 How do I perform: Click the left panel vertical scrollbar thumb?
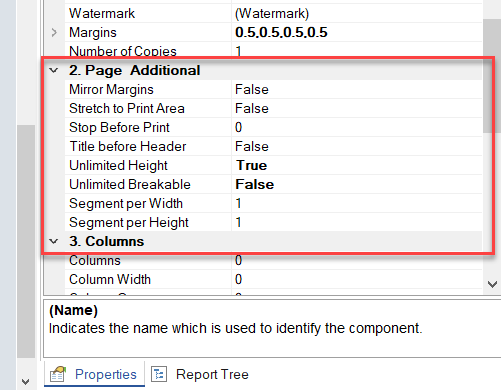pyautogui.click(x=26, y=242)
